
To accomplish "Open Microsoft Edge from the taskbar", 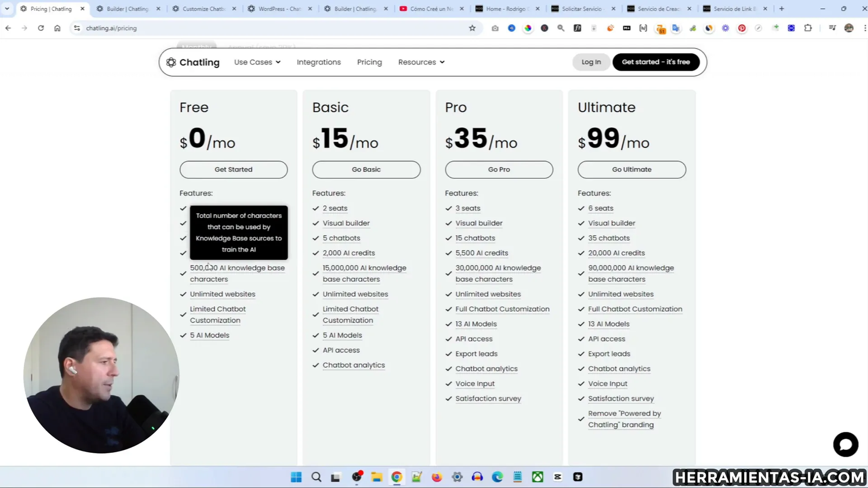I will pyautogui.click(x=497, y=477).
